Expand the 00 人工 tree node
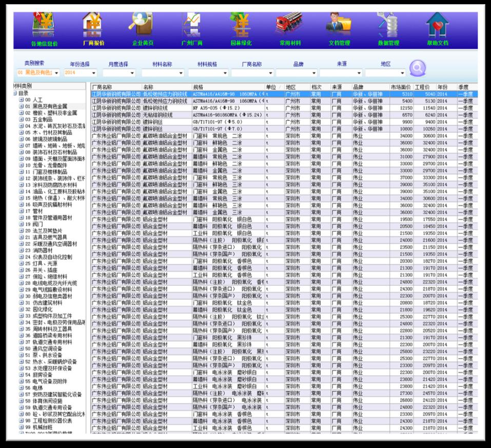This screenshot has height=448, width=491. [22, 100]
